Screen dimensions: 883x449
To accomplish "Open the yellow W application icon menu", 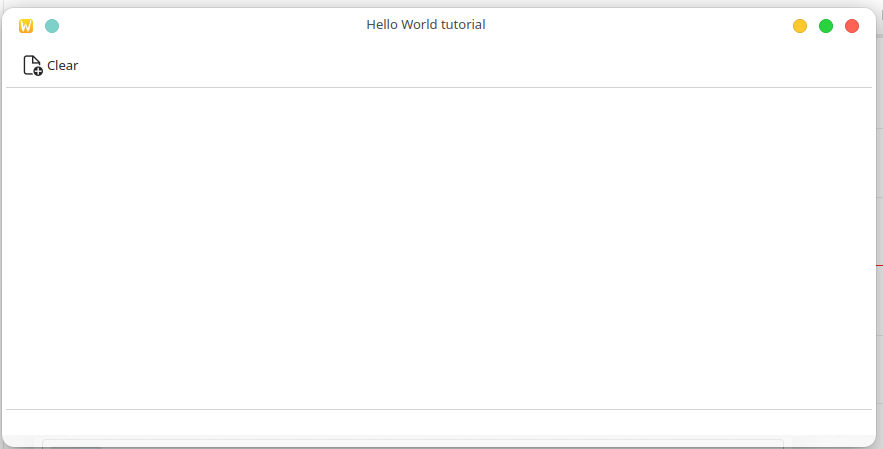I will click(x=26, y=26).
